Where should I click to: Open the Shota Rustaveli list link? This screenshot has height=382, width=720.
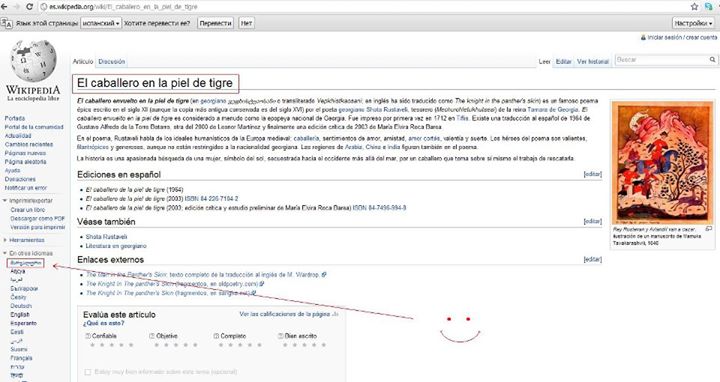106,237
